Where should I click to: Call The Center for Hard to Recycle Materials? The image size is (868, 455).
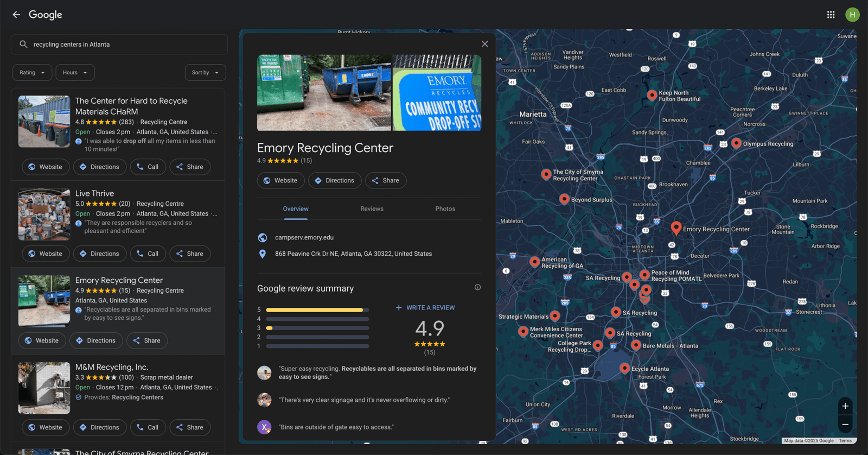coord(148,167)
